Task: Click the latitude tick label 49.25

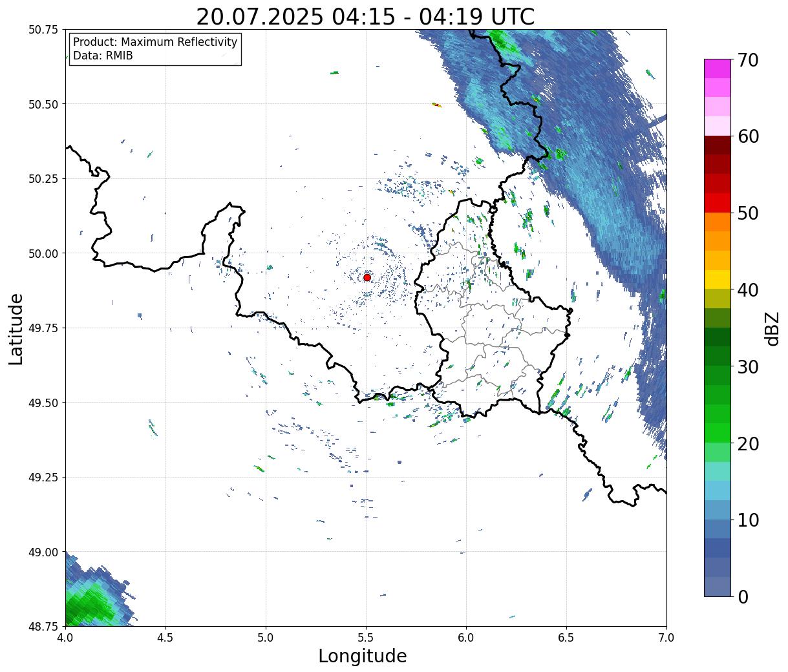Action: click(x=43, y=478)
